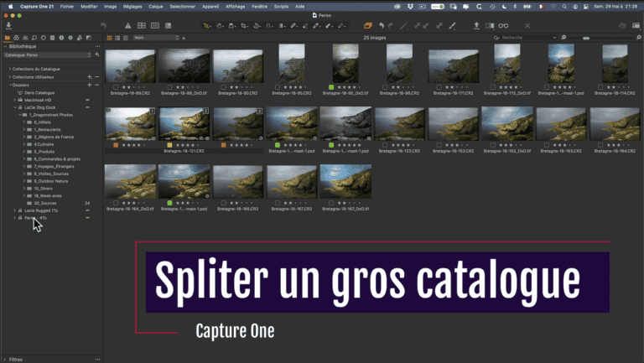This screenshot has width=644, height=363.
Task: Open the Scripts menu
Action: coord(282,7)
